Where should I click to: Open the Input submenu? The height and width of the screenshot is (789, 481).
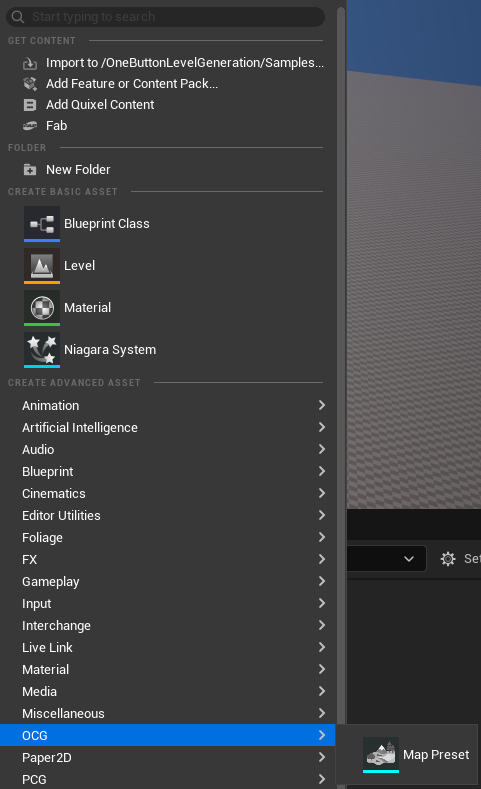click(168, 604)
